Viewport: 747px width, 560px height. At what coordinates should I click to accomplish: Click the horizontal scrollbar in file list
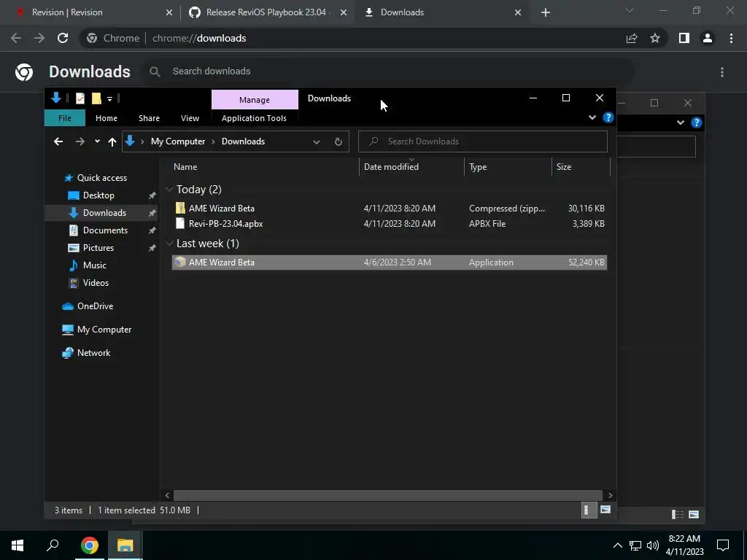(388, 495)
